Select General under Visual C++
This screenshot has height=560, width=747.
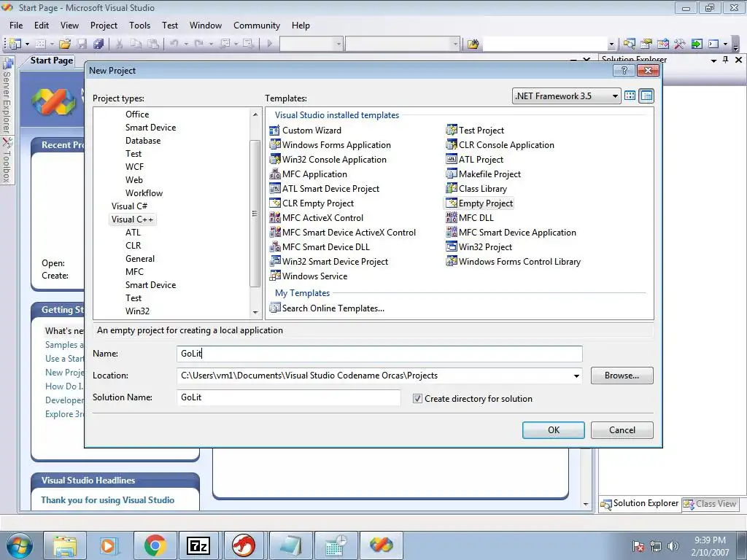coord(140,259)
